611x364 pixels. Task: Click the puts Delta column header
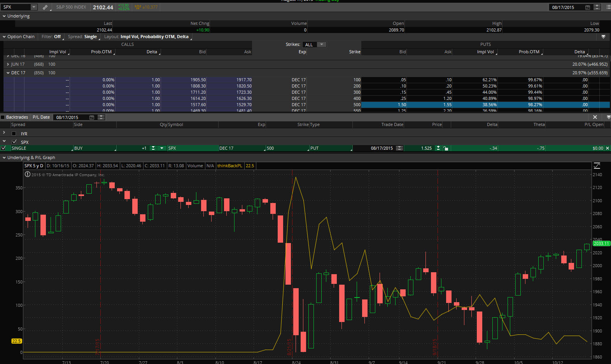tap(579, 52)
